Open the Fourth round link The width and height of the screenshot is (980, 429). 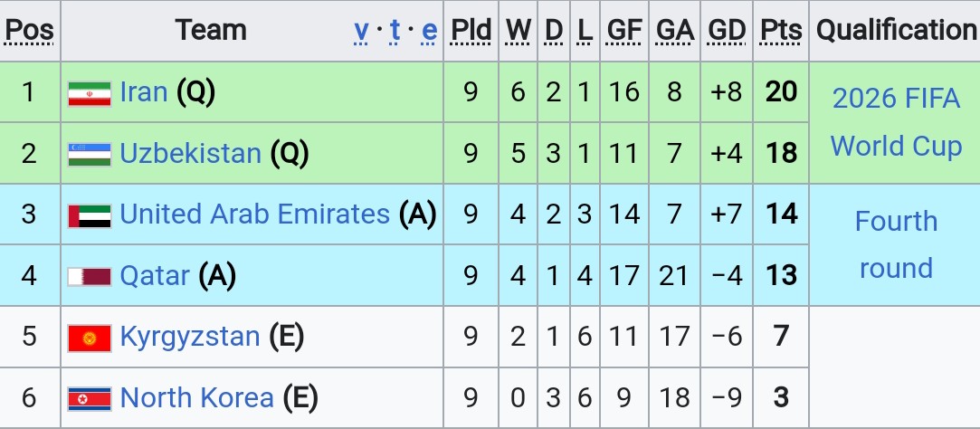click(x=896, y=244)
